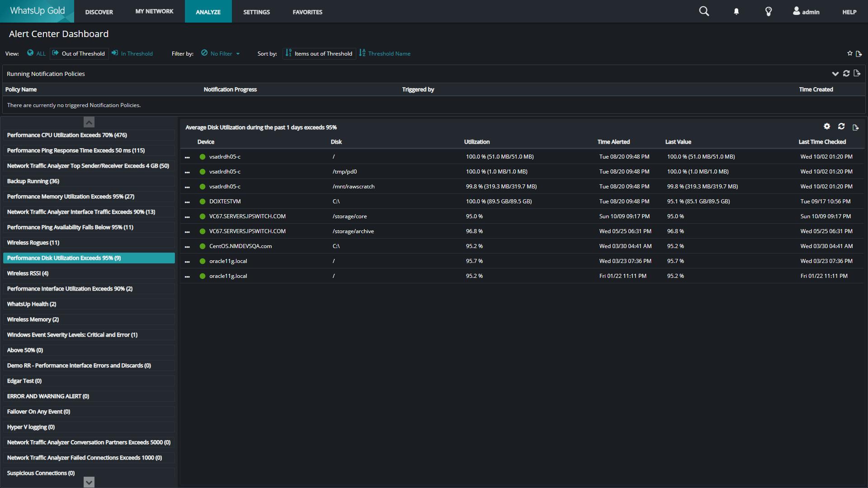Open the SETTINGS menu
This screenshot has width=868, height=488.
(x=256, y=12)
